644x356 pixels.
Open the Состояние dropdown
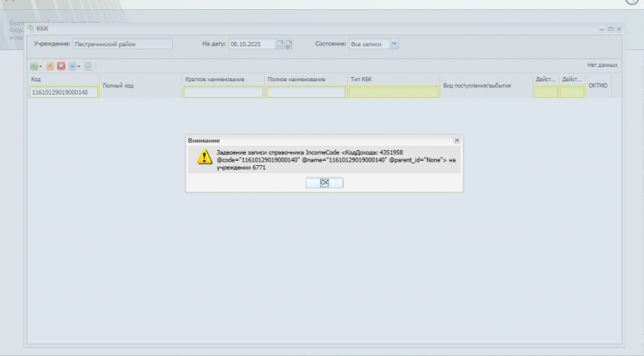(394, 44)
